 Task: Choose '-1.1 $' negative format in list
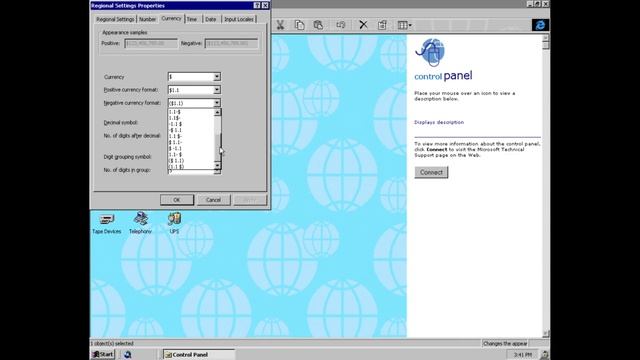[191, 124]
